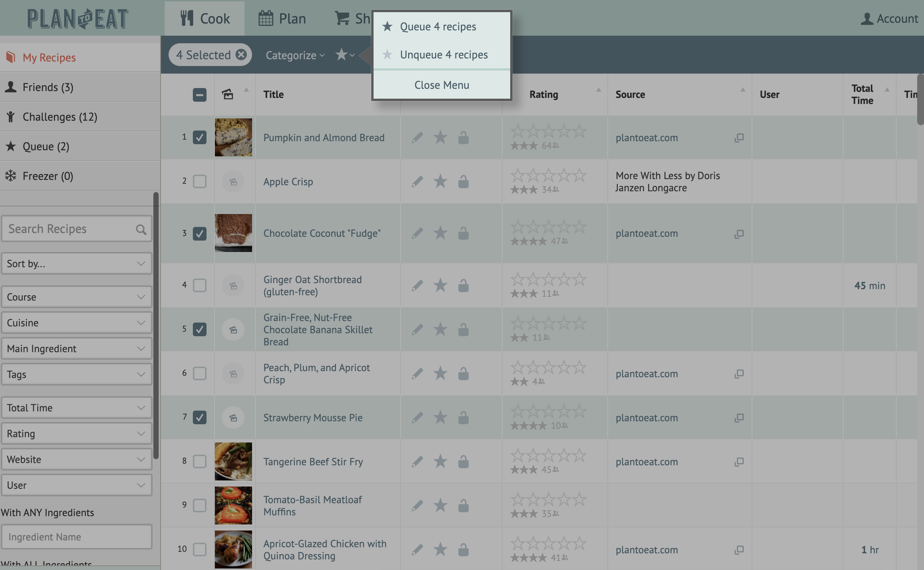Expand the Course filter dropdown
The width and height of the screenshot is (924, 570).
click(76, 297)
